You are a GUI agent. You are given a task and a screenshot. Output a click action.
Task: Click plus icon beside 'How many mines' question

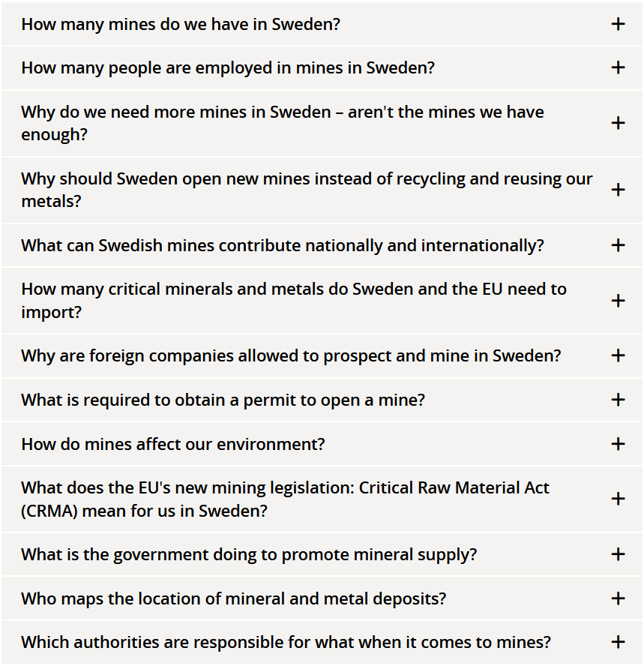click(618, 24)
